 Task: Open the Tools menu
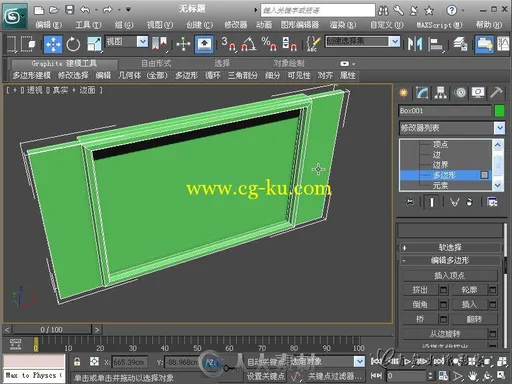pyautogui.click(x=88, y=25)
